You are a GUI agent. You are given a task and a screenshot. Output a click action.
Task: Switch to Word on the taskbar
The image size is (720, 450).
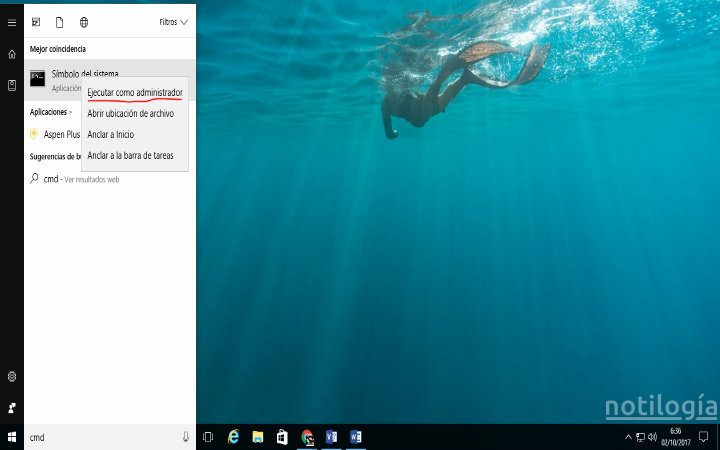point(355,437)
